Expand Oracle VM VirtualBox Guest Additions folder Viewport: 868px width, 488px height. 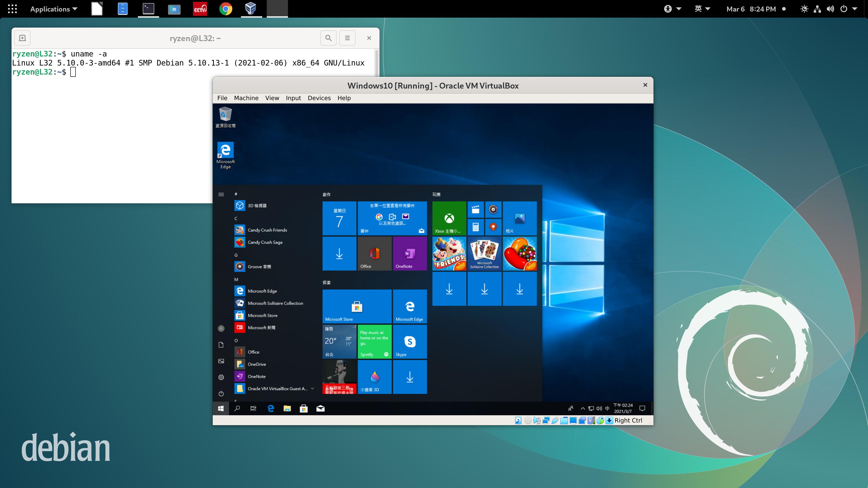coord(275,389)
